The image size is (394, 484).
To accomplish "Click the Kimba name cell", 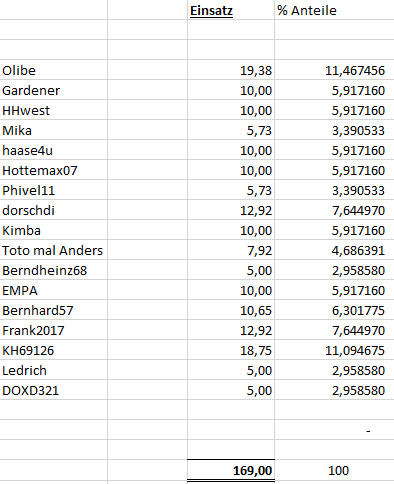I will 54,230.
